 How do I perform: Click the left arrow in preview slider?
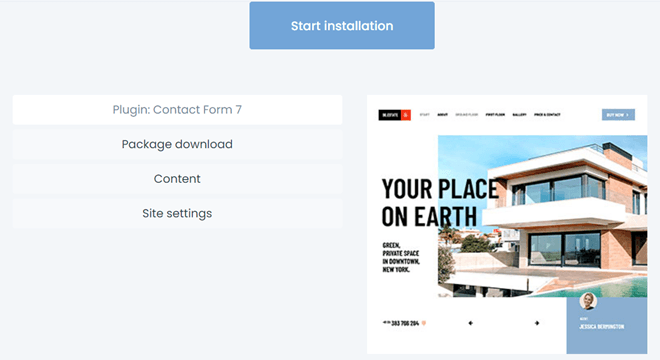click(x=471, y=323)
